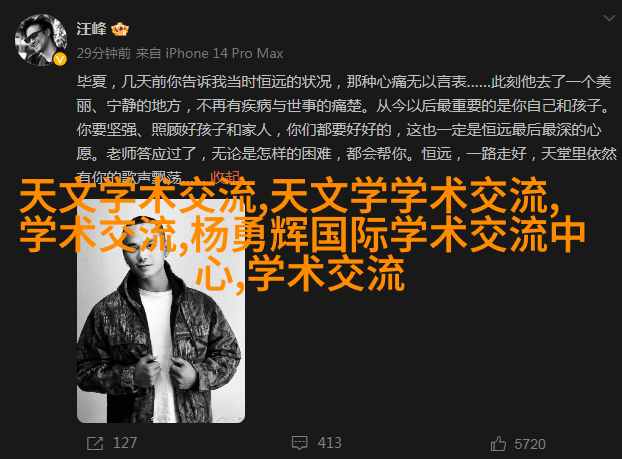622x459 pixels.
Task: Click the orange 天文学术交流 headline first line
Action: point(290,196)
